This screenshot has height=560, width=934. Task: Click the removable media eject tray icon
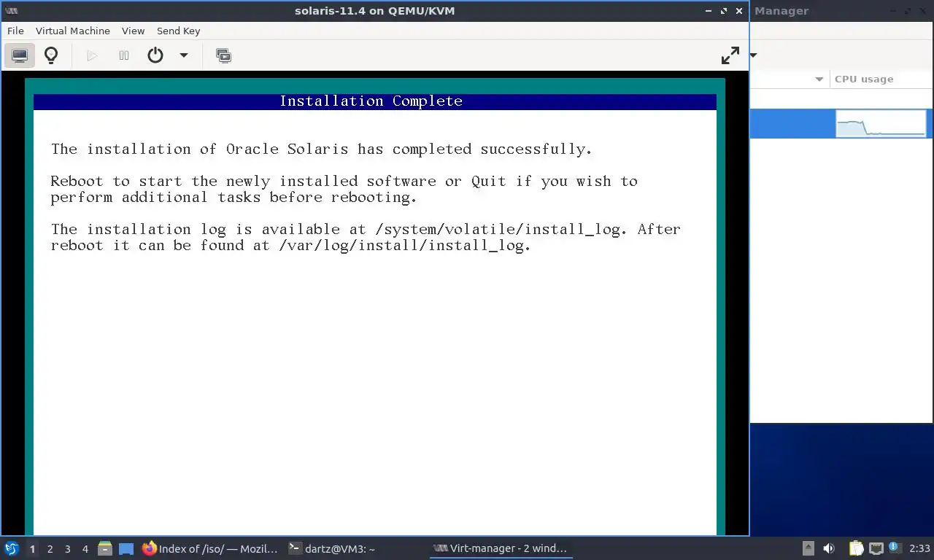pyautogui.click(x=808, y=548)
